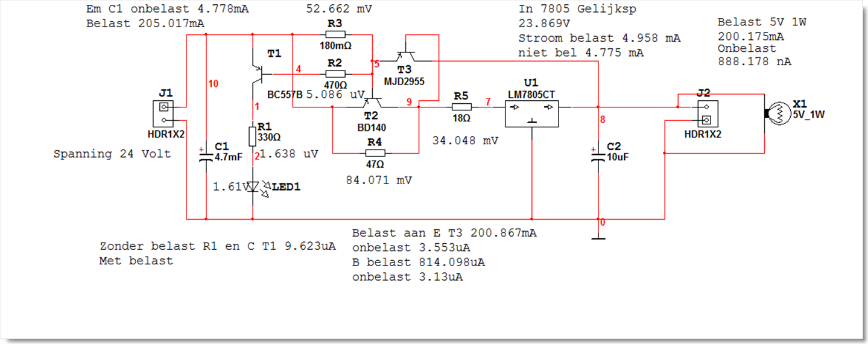
Task: Select transistor T3 MJD2955 symbol
Action: [405, 57]
